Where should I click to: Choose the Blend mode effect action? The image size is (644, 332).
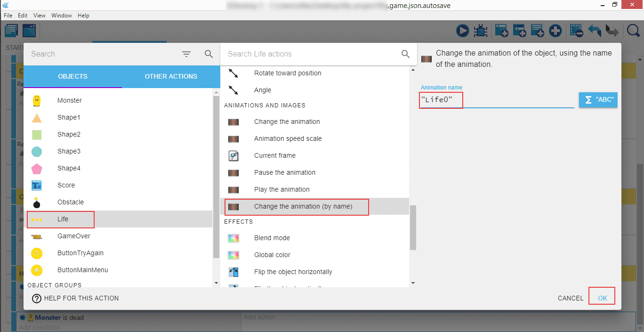(272, 238)
